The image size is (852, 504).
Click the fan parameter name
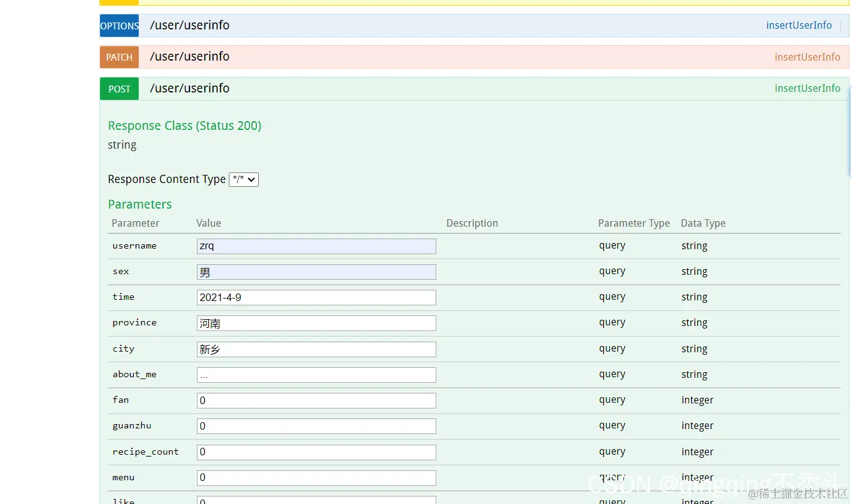pos(121,400)
